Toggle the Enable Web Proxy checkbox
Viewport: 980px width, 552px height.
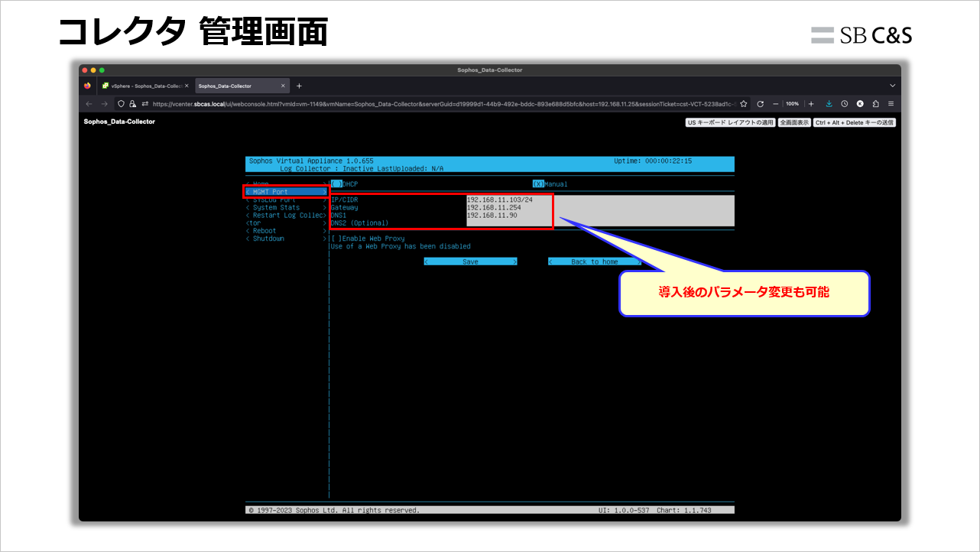click(336, 239)
